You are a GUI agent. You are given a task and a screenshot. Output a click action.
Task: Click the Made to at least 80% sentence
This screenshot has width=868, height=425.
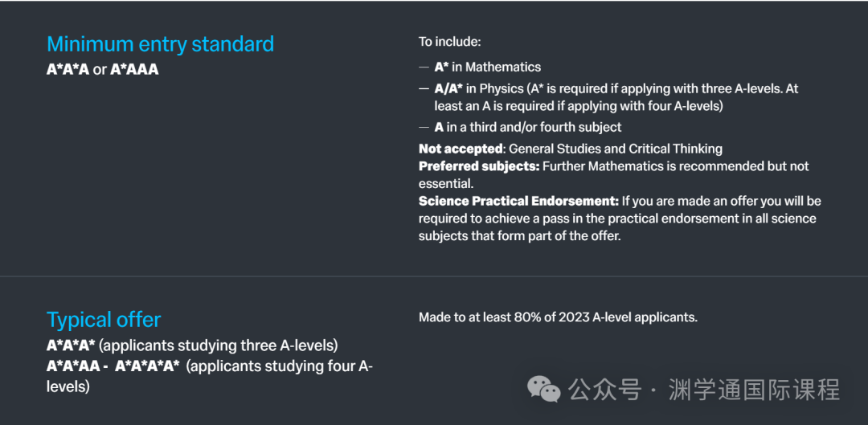(558, 317)
